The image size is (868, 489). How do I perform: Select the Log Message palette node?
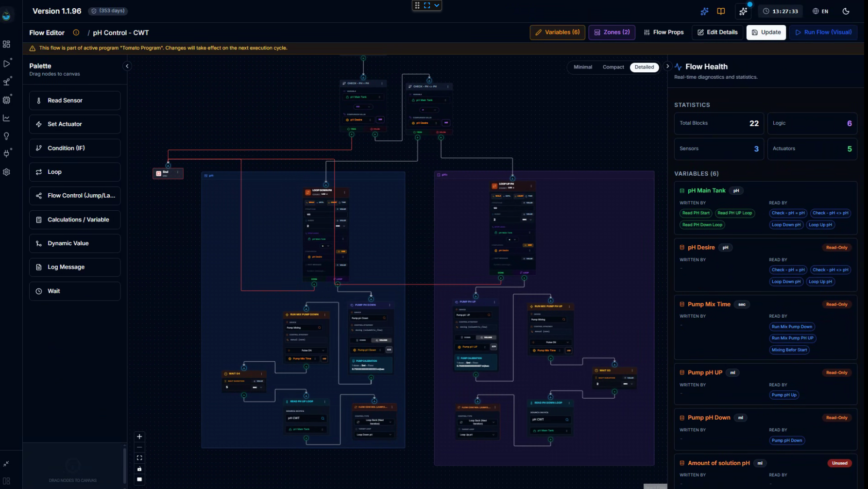(x=75, y=267)
